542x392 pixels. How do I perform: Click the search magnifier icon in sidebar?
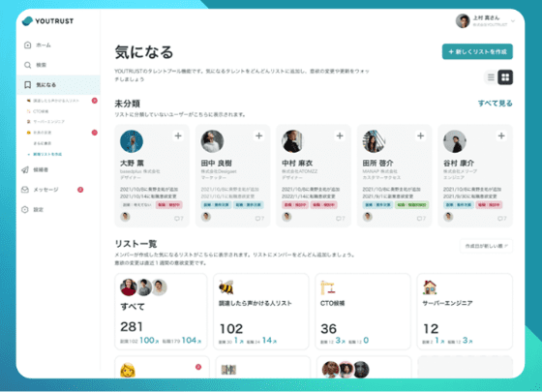click(x=28, y=65)
